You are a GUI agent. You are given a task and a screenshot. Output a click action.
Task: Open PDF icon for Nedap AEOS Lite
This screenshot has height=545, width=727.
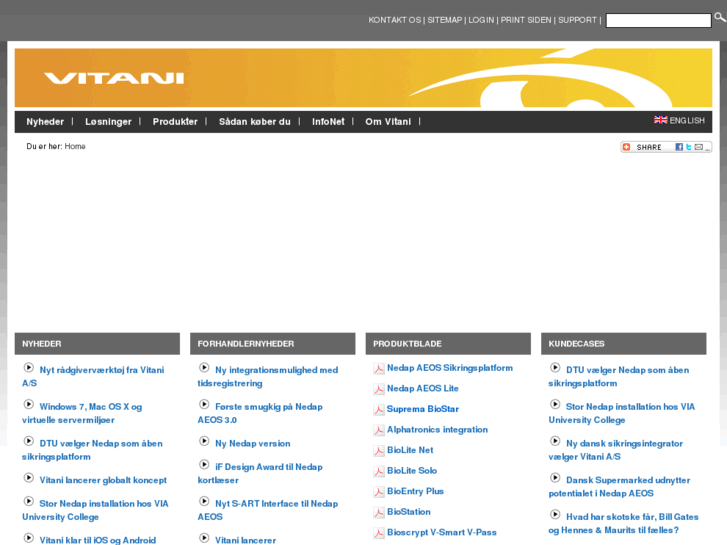[x=379, y=389]
